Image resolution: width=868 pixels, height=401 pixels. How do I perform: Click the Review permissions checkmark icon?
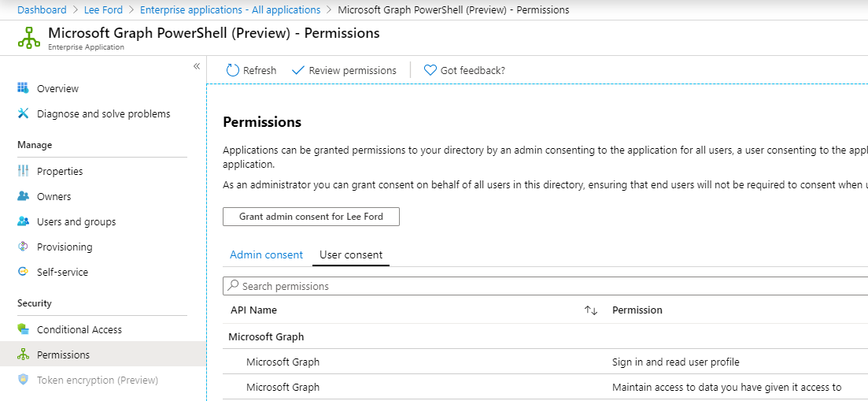click(x=297, y=70)
